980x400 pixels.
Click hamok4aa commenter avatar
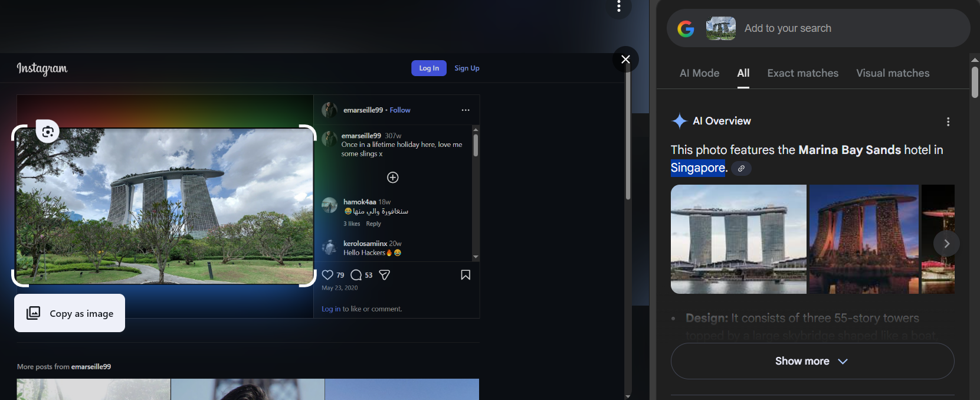click(x=329, y=205)
